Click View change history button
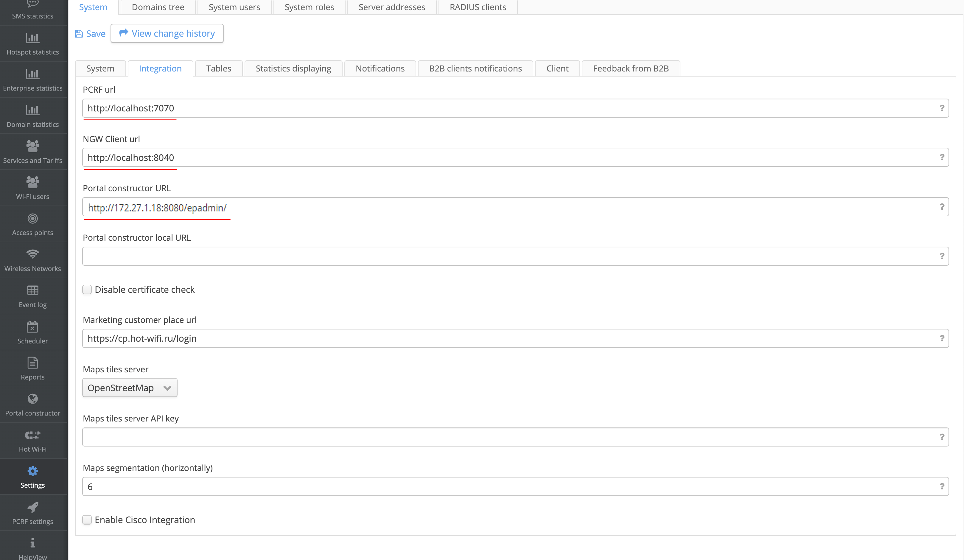Screen dimensions: 964x560 point(167,33)
